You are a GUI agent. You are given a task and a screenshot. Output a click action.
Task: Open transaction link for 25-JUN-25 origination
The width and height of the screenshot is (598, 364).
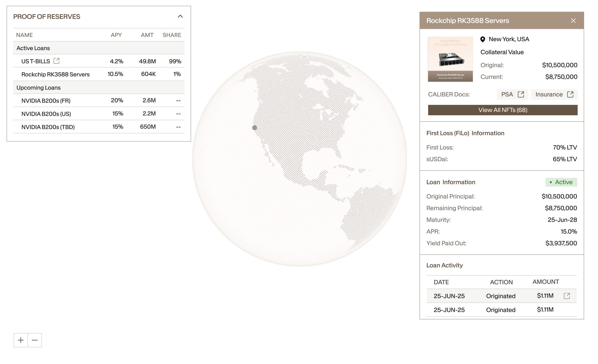click(567, 296)
